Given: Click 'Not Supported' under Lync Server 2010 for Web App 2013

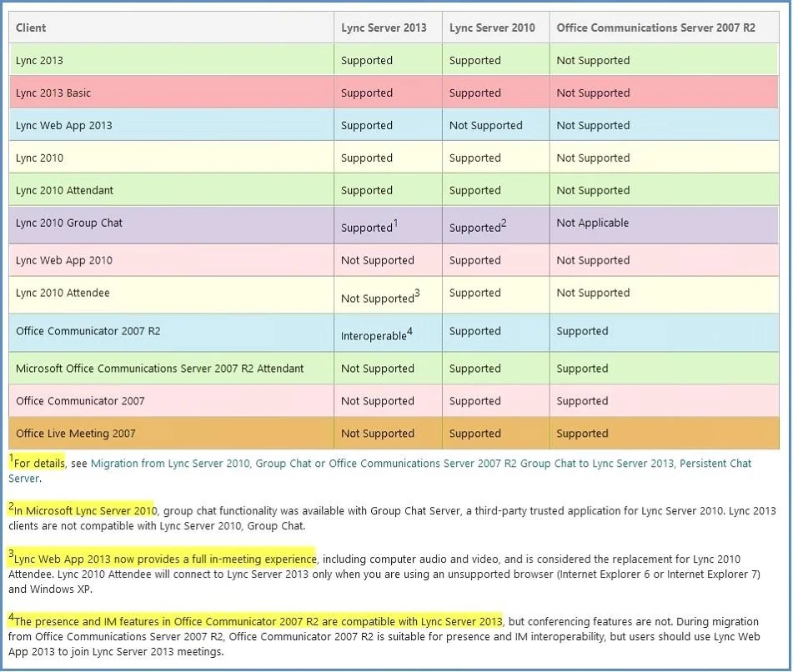Looking at the screenshot, I should tap(495, 125).
